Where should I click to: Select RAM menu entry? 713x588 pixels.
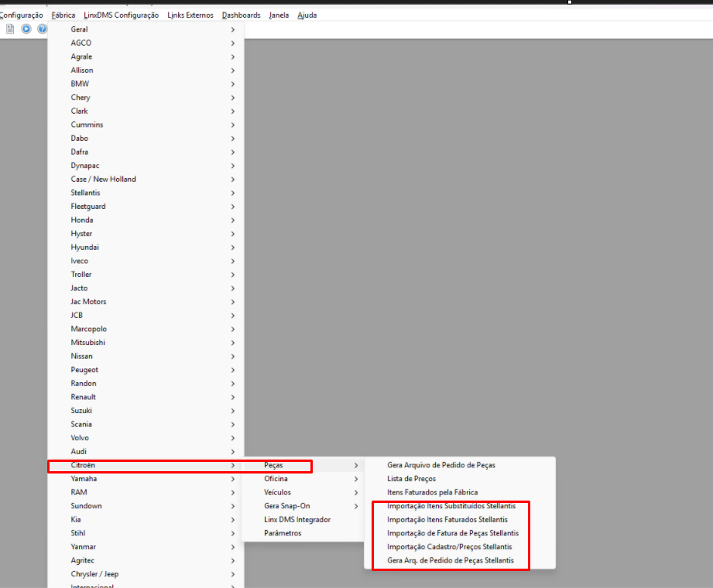coord(146,493)
